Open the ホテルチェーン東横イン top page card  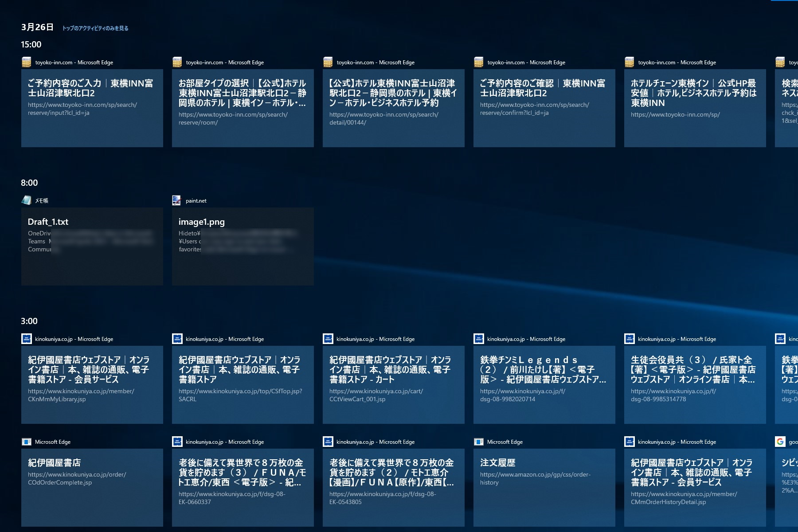coord(695,108)
